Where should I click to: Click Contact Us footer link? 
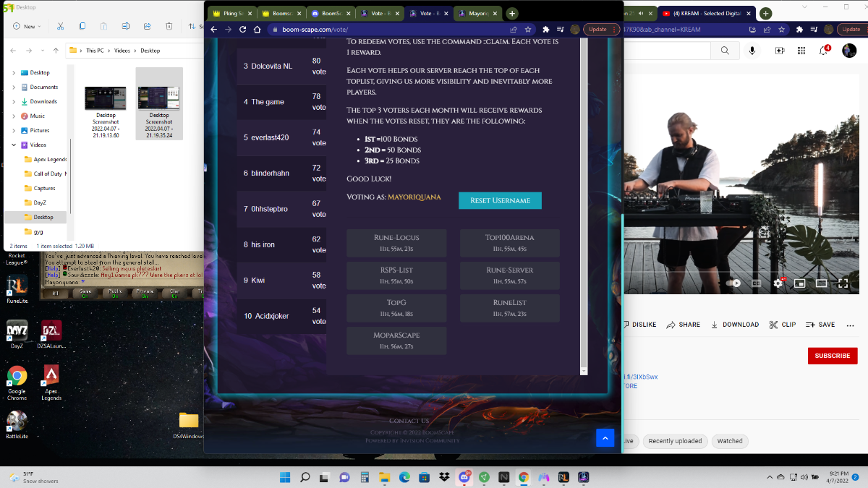[x=409, y=421]
